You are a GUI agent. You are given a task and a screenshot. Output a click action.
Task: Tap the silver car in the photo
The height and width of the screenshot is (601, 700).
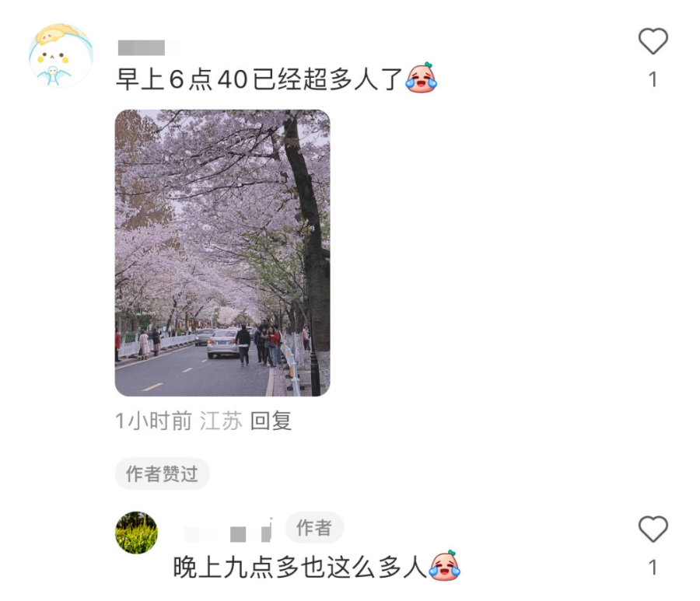coord(223,344)
